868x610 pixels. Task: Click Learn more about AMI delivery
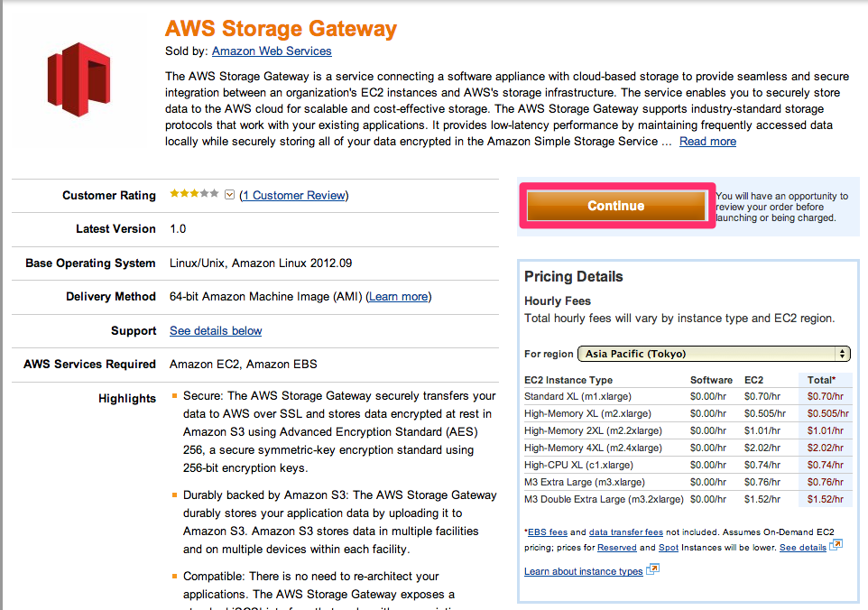coord(399,297)
